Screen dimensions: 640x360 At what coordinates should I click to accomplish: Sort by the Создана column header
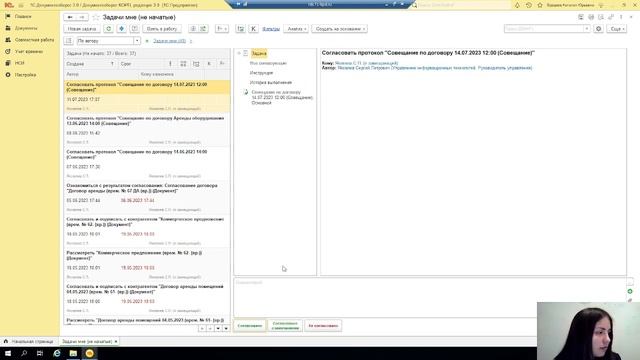tap(90, 64)
